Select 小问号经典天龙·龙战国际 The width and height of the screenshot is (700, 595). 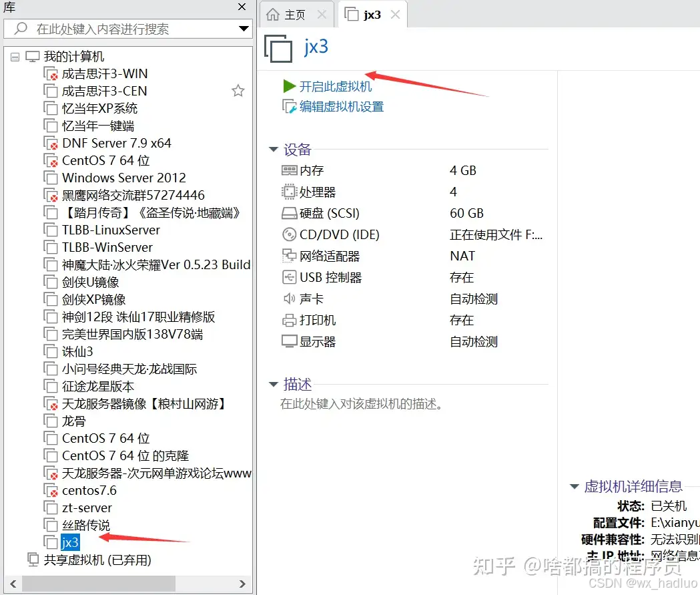pyautogui.click(x=129, y=369)
